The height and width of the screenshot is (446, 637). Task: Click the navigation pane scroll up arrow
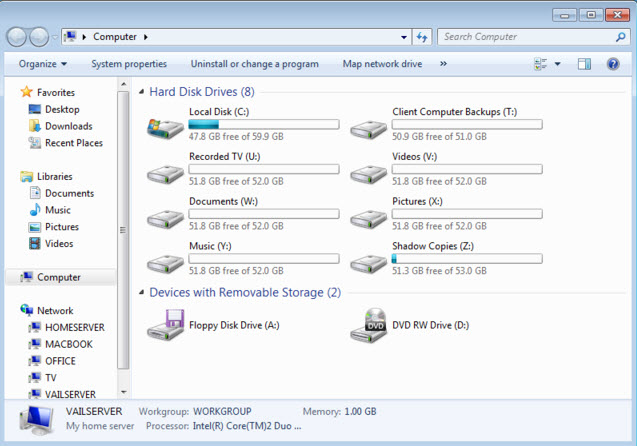[124, 84]
